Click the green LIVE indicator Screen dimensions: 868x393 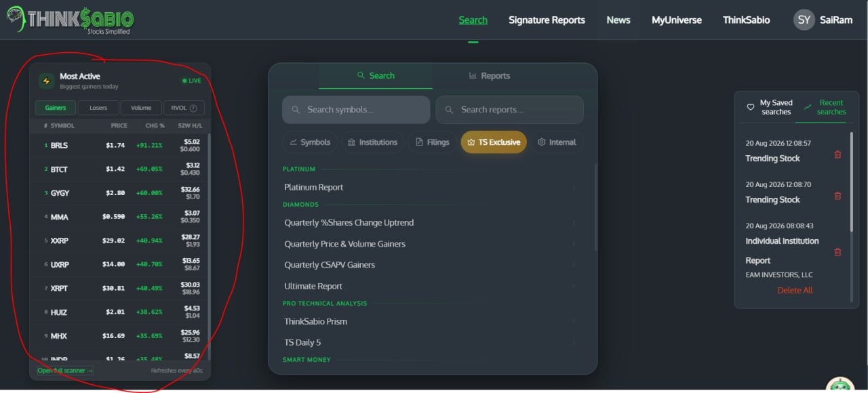[192, 81]
